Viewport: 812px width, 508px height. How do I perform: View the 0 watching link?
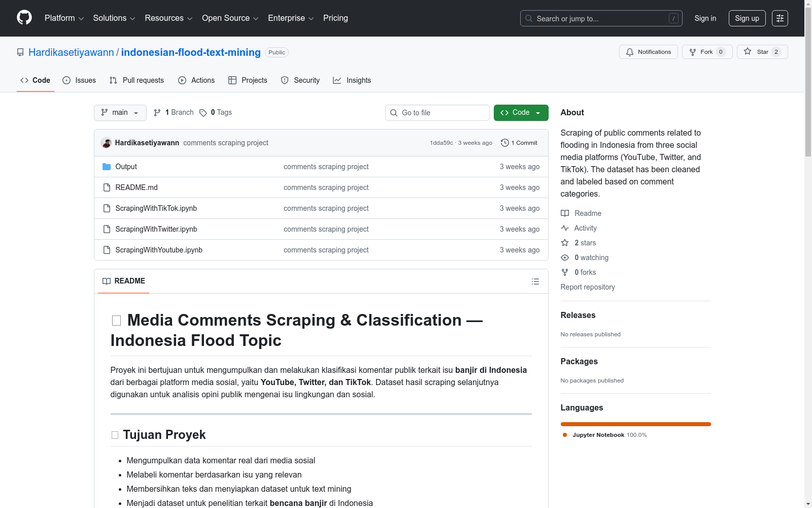click(585, 258)
